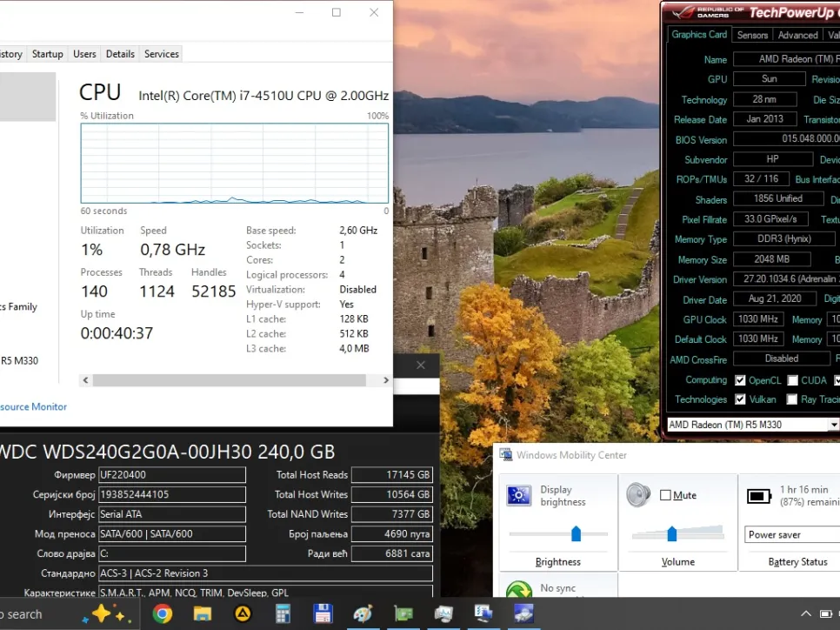Enable the CUDA checkbox
Image resolution: width=840 pixels, height=630 pixels.
point(792,380)
